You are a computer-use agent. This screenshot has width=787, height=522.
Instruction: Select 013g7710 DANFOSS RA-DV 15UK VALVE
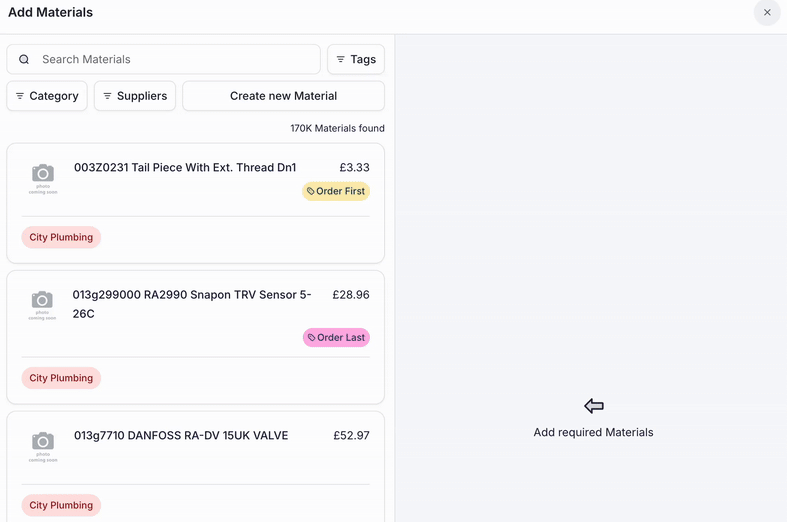click(x=181, y=436)
